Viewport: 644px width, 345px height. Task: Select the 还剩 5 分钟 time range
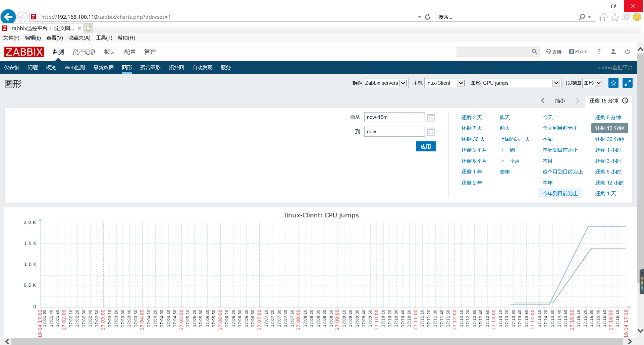(608, 117)
